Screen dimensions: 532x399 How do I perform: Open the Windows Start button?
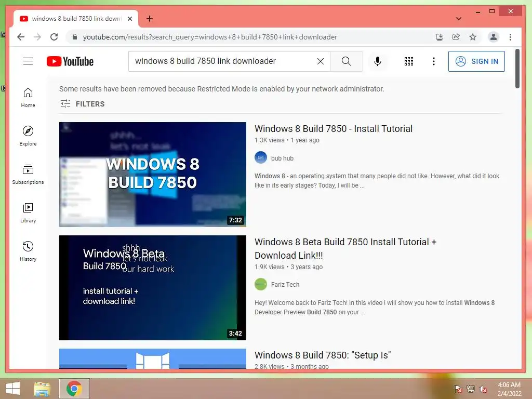pos(13,389)
